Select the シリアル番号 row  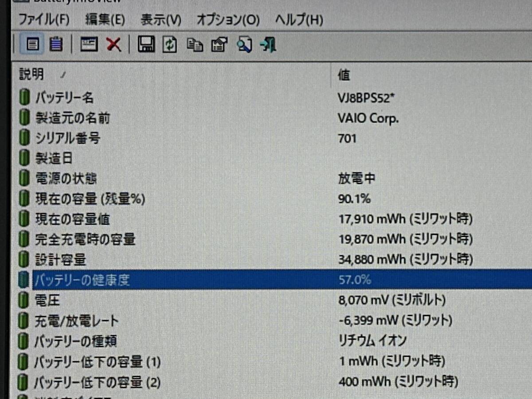pos(275,138)
